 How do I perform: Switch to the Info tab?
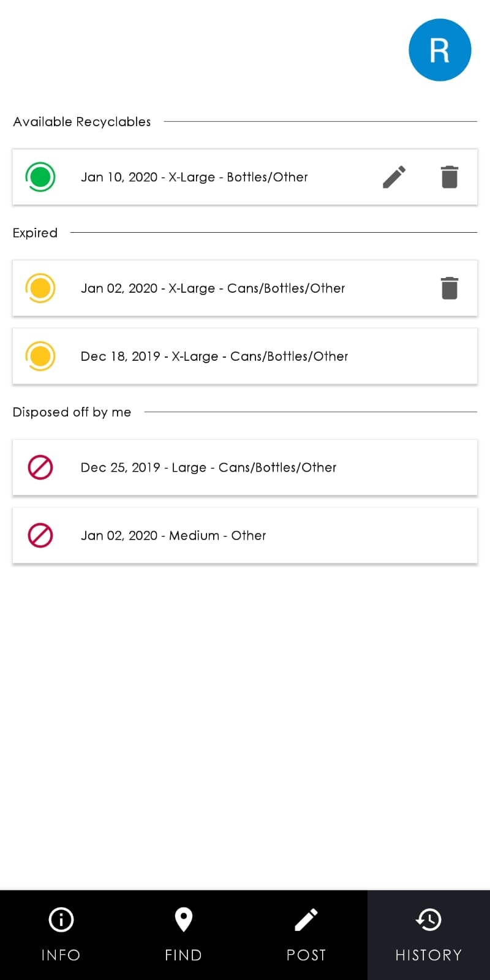point(61,935)
